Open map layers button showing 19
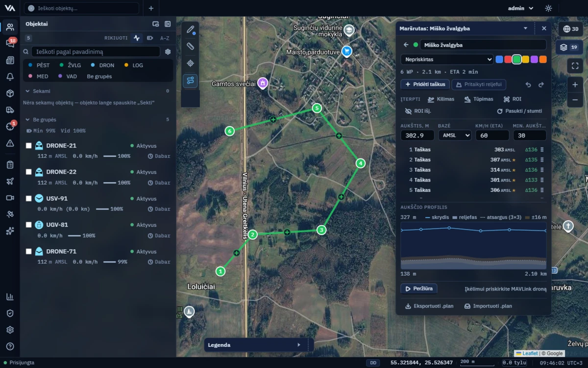 [569, 47]
